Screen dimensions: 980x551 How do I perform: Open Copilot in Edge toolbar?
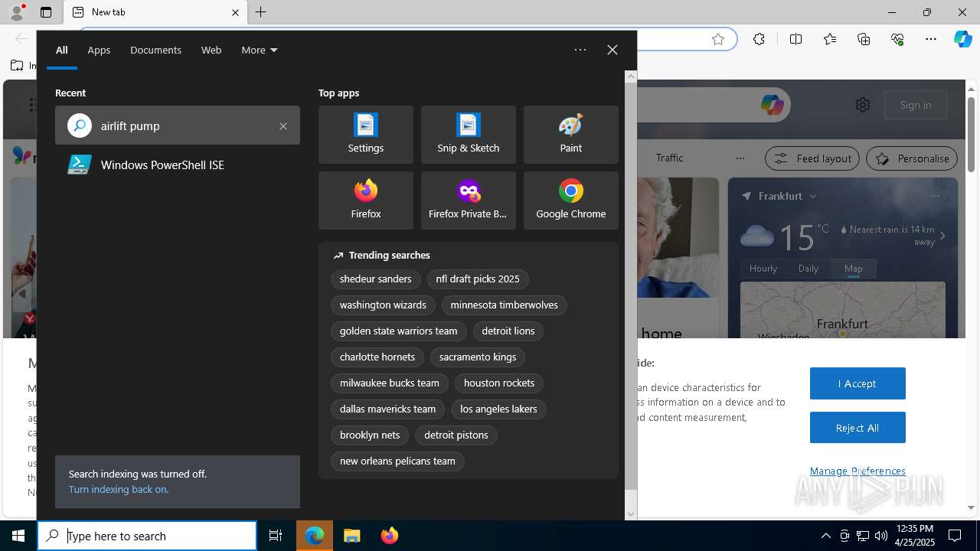(963, 39)
